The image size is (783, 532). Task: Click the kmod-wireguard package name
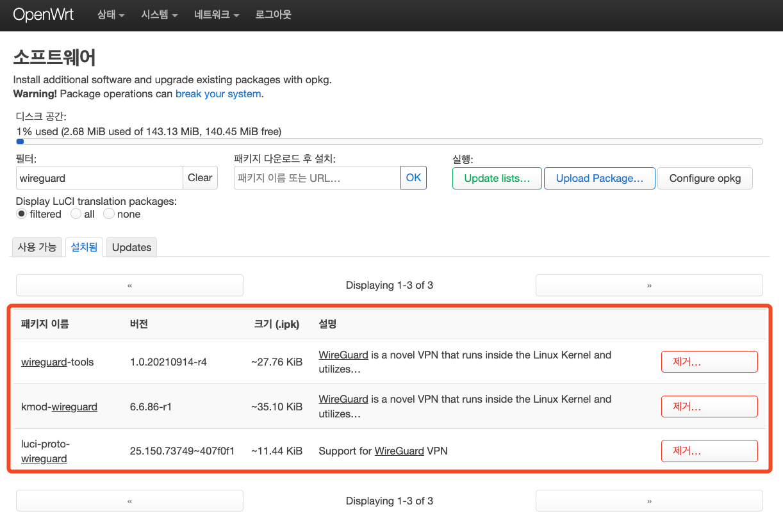pos(59,407)
